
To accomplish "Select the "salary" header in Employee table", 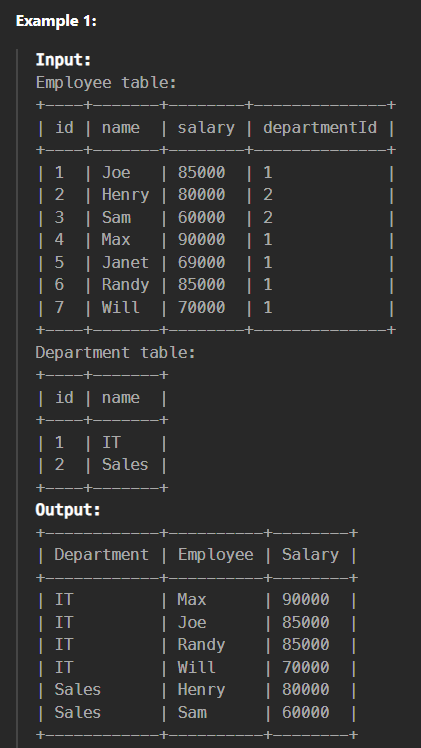I will [x=206, y=128].
